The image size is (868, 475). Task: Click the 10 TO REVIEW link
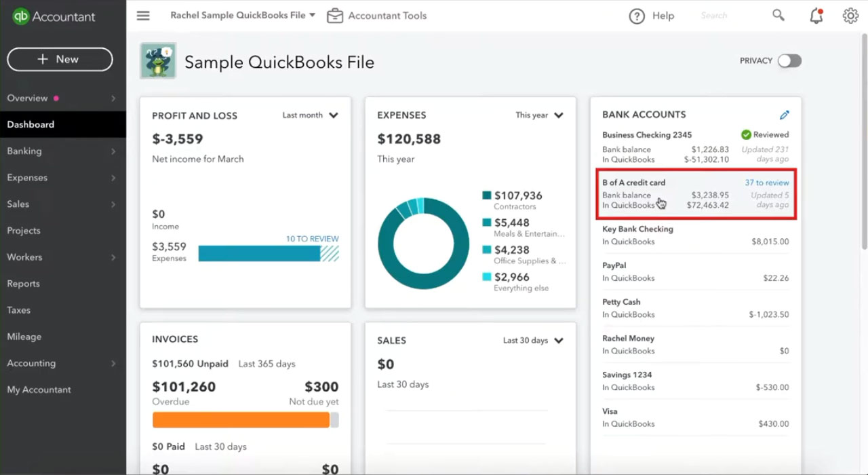312,239
